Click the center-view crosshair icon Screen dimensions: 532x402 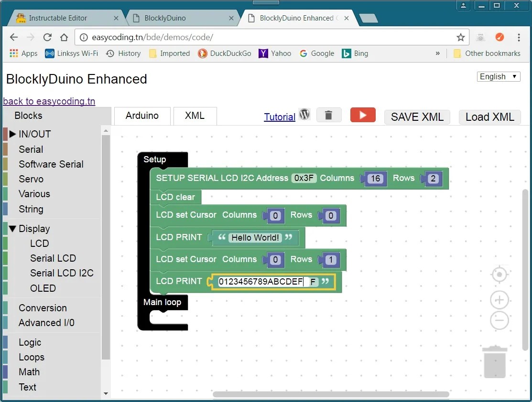[499, 275]
